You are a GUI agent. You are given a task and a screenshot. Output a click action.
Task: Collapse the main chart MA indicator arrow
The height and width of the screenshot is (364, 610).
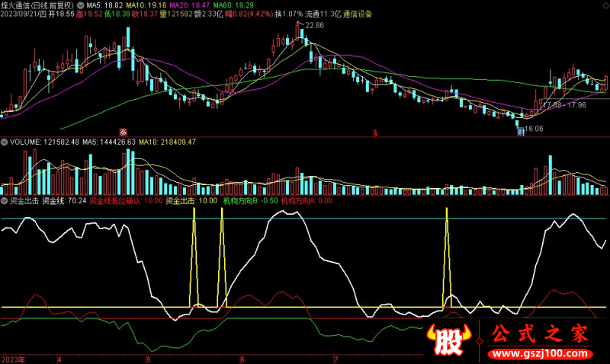[x=82, y=5]
